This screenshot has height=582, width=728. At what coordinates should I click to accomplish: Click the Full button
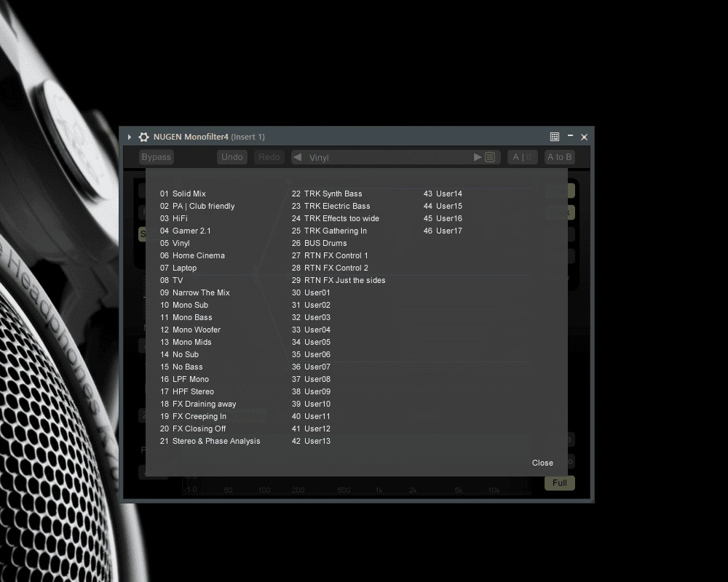pos(559,482)
